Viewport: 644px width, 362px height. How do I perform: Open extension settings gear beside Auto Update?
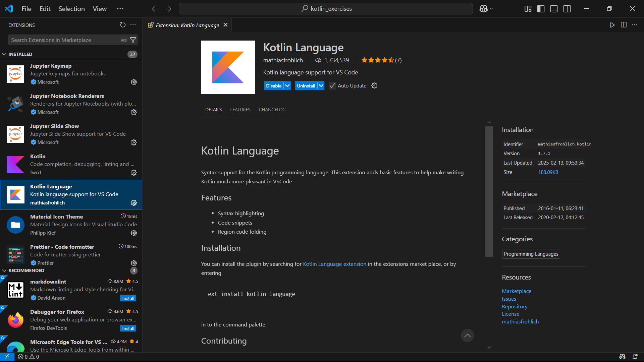pos(374,86)
